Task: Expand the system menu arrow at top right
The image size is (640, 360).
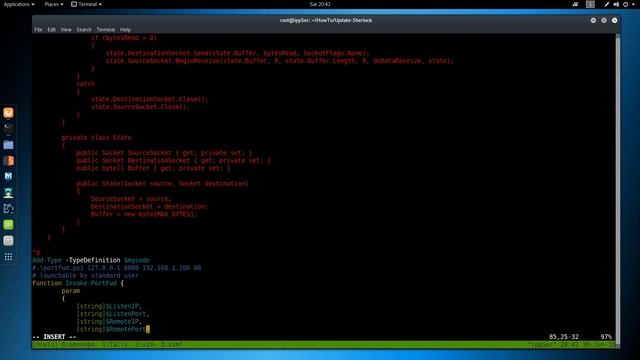Action: pyautogui.click(x=634, y=4)
